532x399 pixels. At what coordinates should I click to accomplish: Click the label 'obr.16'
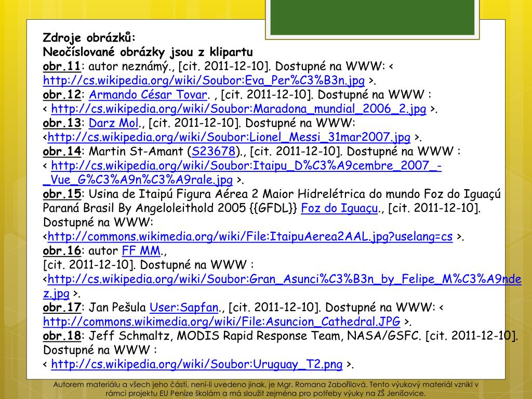click(62, 251)
